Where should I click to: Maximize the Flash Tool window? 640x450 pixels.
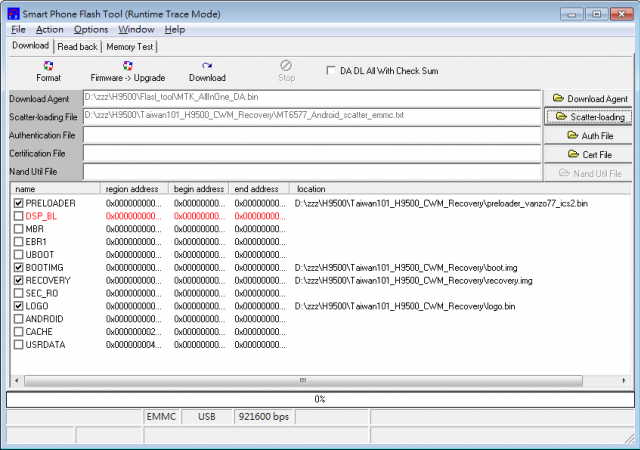596,14
